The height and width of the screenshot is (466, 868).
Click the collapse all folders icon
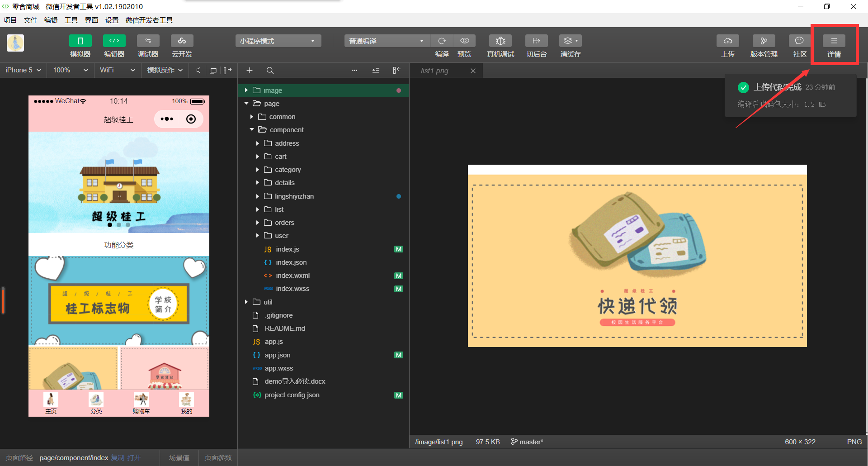(x=376, y=70)
